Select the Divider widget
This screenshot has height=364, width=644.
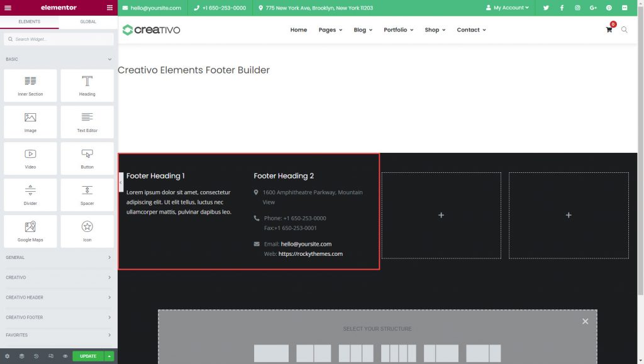30,195
